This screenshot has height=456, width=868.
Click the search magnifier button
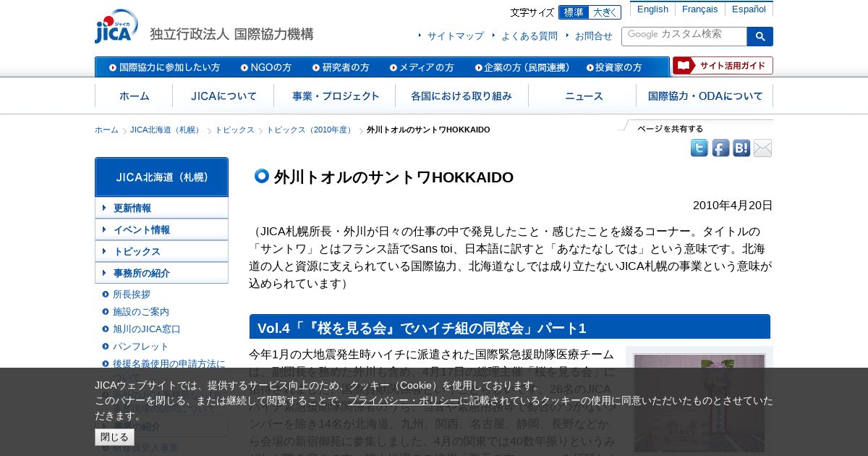point(760,36)
